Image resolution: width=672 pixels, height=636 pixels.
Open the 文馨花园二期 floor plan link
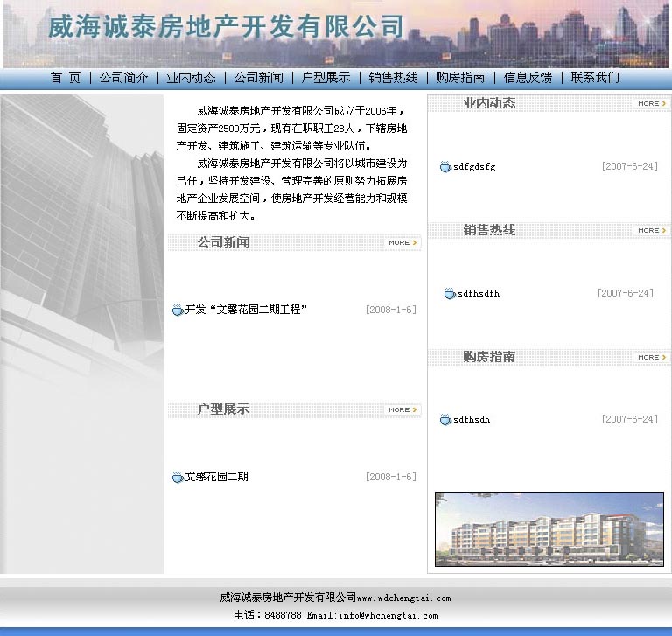click(x=216, y=477)
